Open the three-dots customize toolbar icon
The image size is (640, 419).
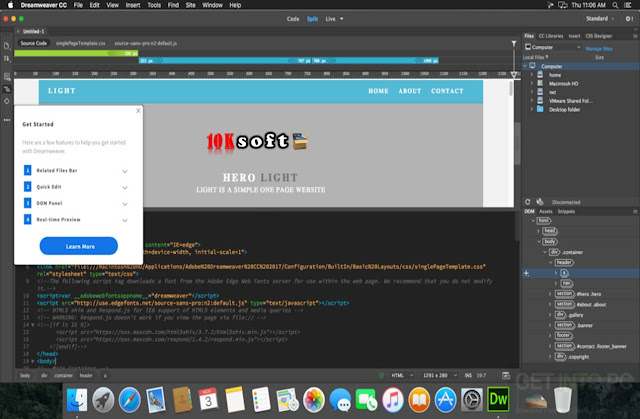point(7,120)
